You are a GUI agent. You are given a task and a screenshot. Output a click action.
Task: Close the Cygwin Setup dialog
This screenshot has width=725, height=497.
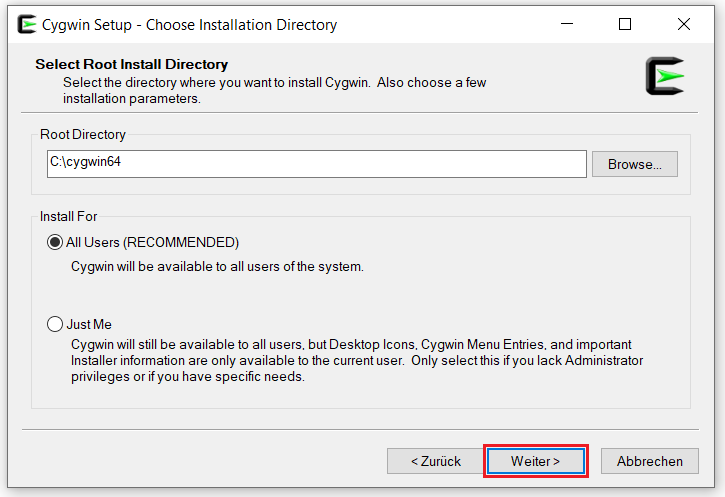click(x=683, y=24)
